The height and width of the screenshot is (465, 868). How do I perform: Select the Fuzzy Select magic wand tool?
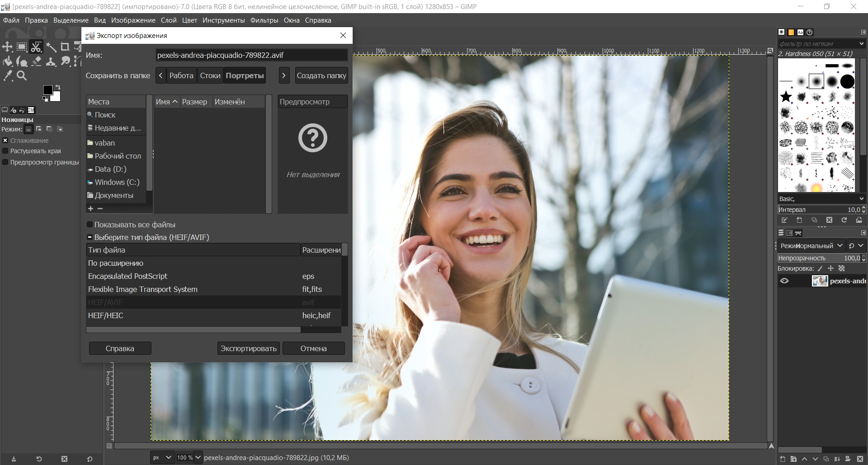pyautogui.click(x=51, y=47)
